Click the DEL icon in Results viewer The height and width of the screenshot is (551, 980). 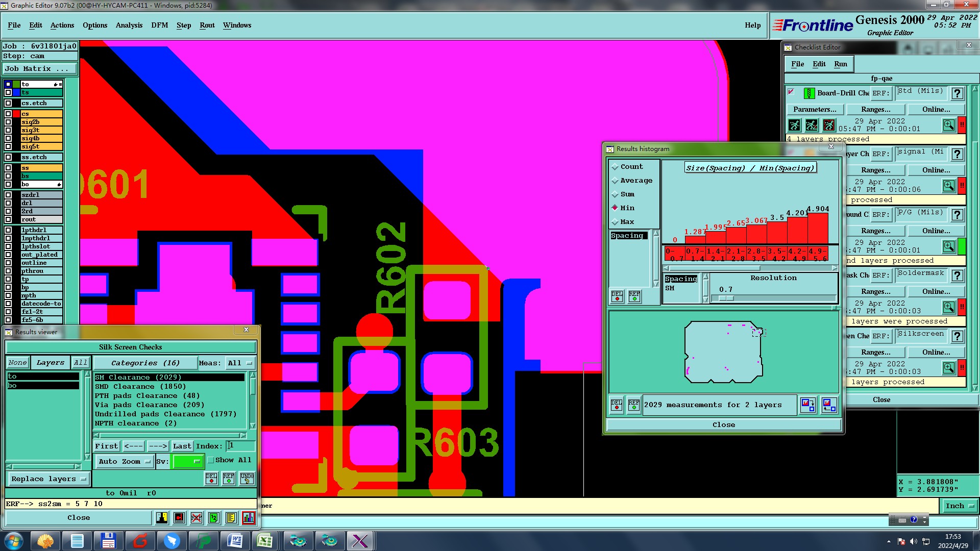tap(211, 479)
